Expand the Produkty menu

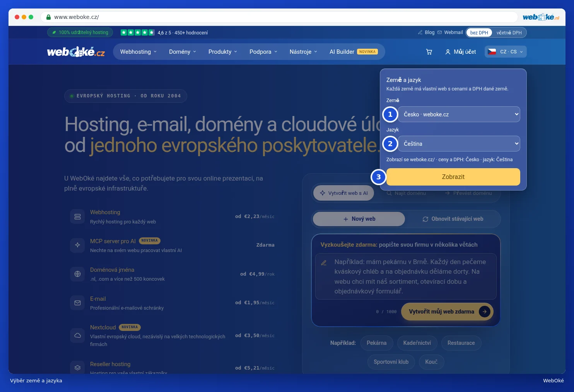pyautogui.click(x=223, y=52)
